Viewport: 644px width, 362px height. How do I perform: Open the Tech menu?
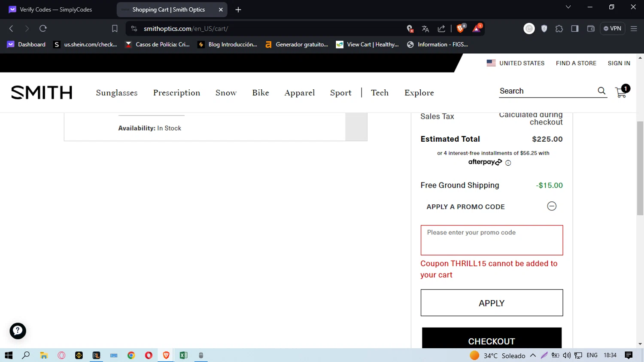(380, 93)
